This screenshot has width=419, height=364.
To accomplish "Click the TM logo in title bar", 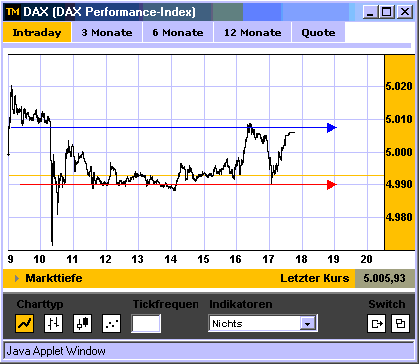I will pyautogui.click(x=13, y=12).
